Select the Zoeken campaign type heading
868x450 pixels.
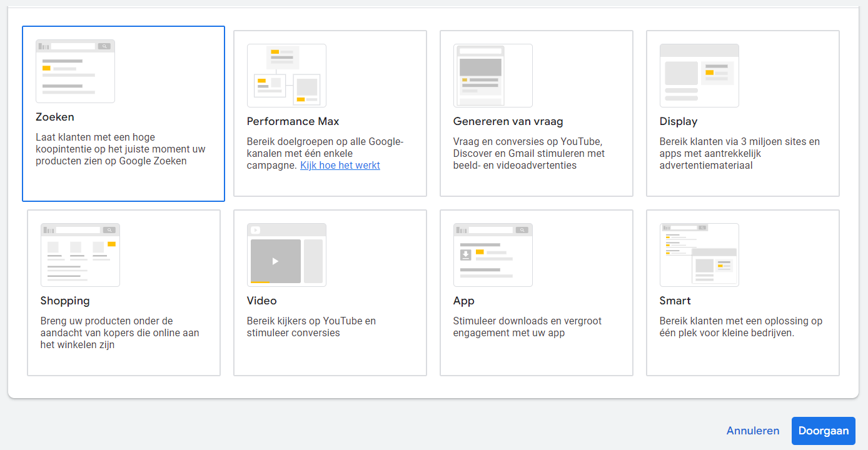(55, 117)
